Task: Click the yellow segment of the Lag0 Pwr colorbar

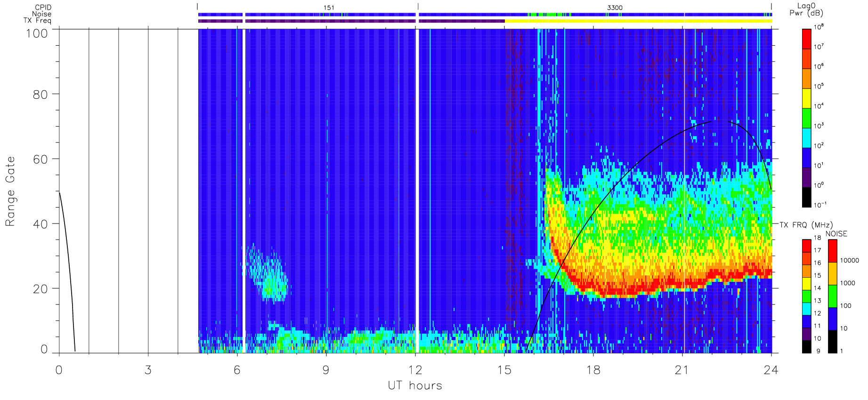Action: click(x=806, y=98)
